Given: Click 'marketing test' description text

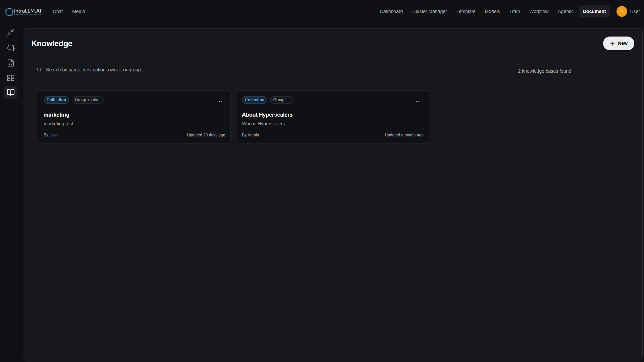Looking at the screenshot, I should tap(58, 124).
